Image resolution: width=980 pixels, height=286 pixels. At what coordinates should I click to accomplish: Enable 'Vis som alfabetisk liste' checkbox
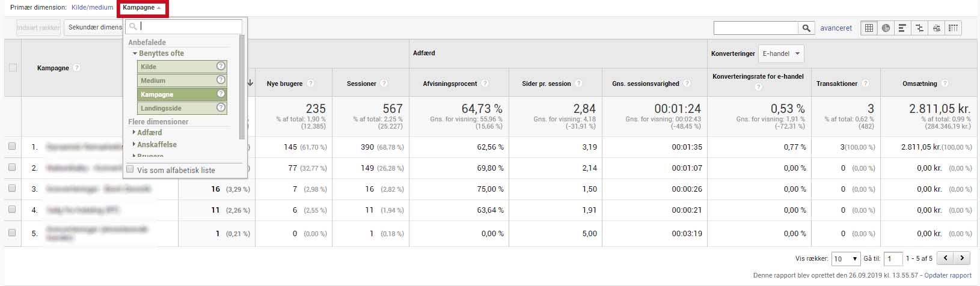click(x=130, y=170)
